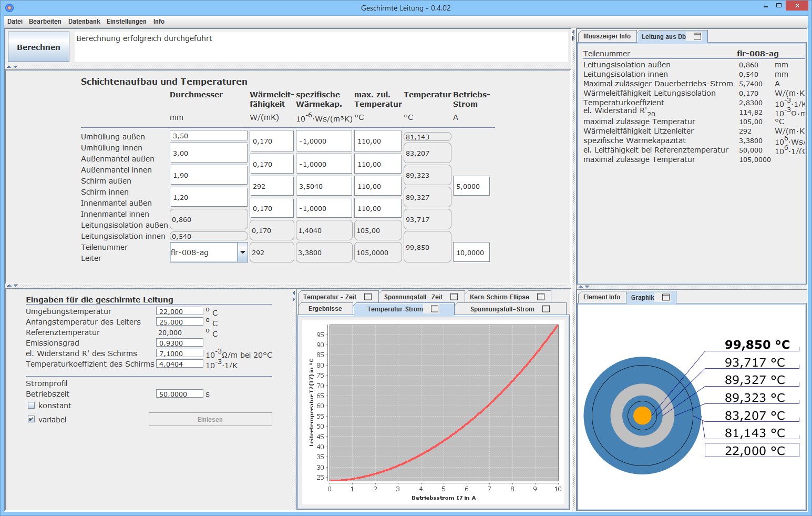
Task: Enable the konstant checkbox
Action: (32, 406)
